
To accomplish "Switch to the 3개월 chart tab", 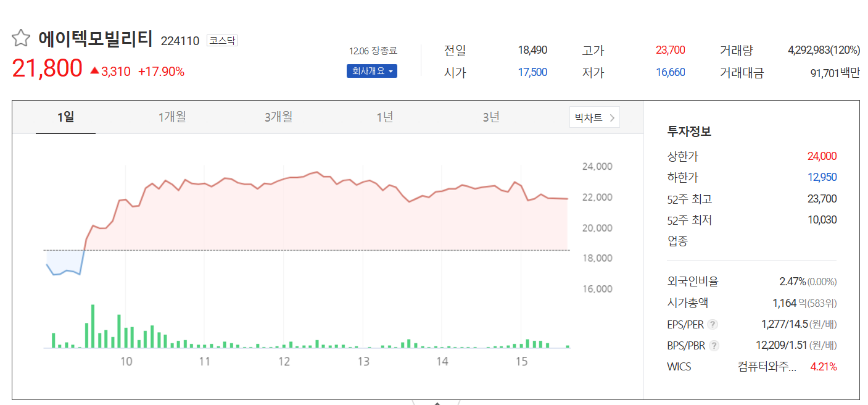I will click(278, 117).
